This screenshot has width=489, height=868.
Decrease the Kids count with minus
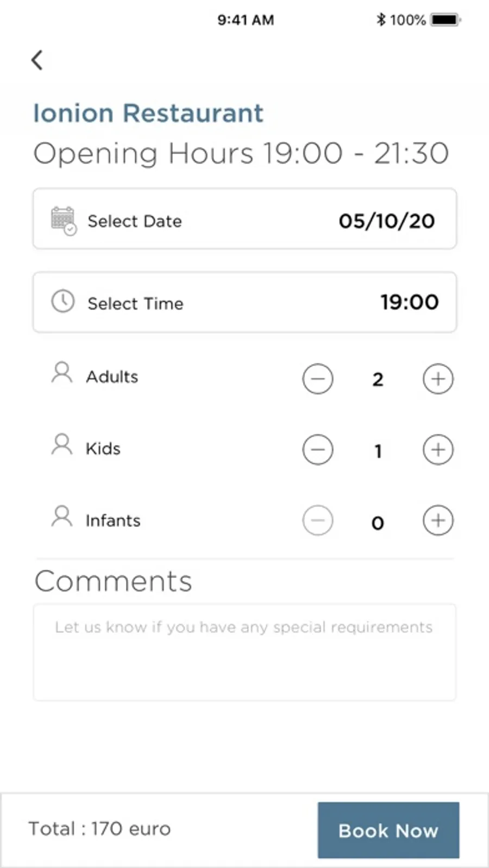pos(318,450)
